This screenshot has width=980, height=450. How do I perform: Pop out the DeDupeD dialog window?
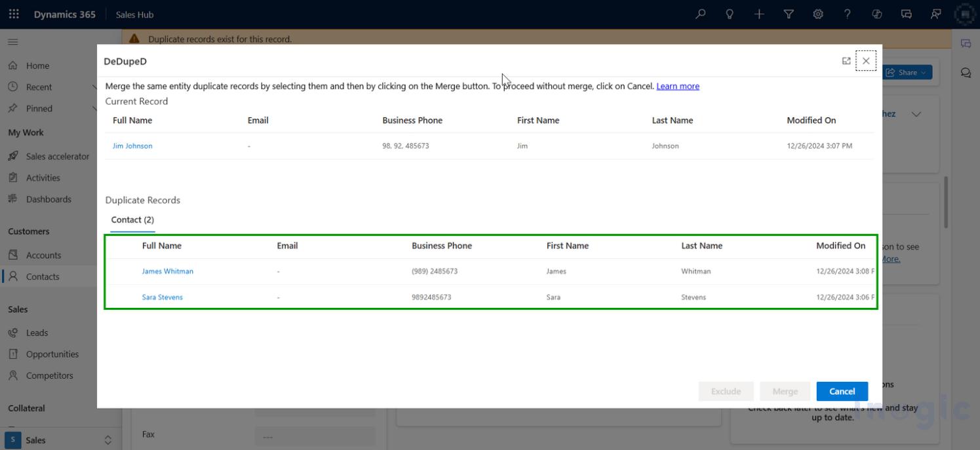click(x=846, y=61)
